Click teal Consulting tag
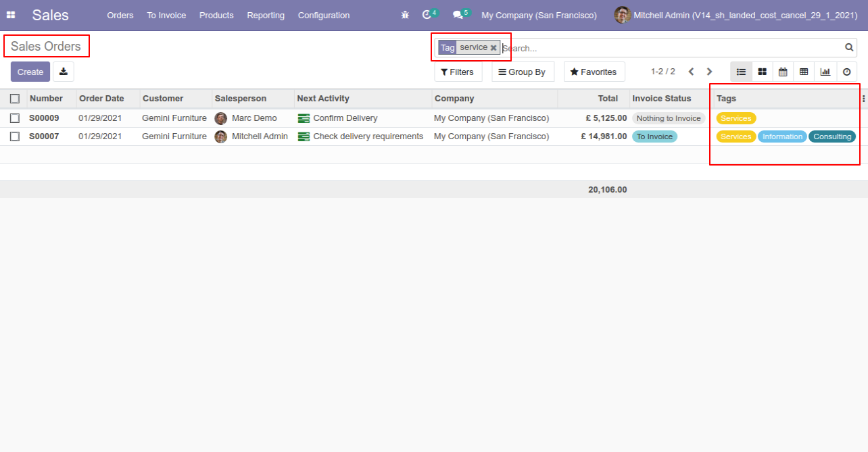Viewport: 868px width, 452px height. click(832, 136)
